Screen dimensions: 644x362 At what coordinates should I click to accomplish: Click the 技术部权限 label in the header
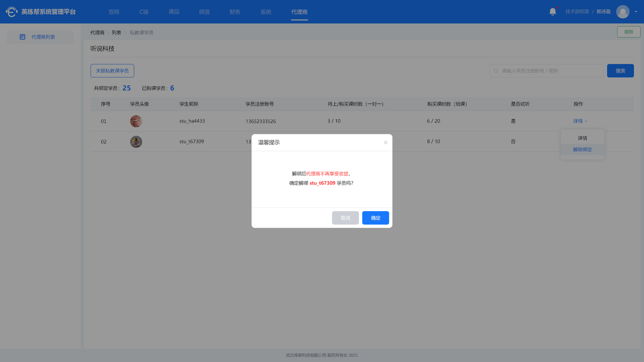tap(577, 12)
